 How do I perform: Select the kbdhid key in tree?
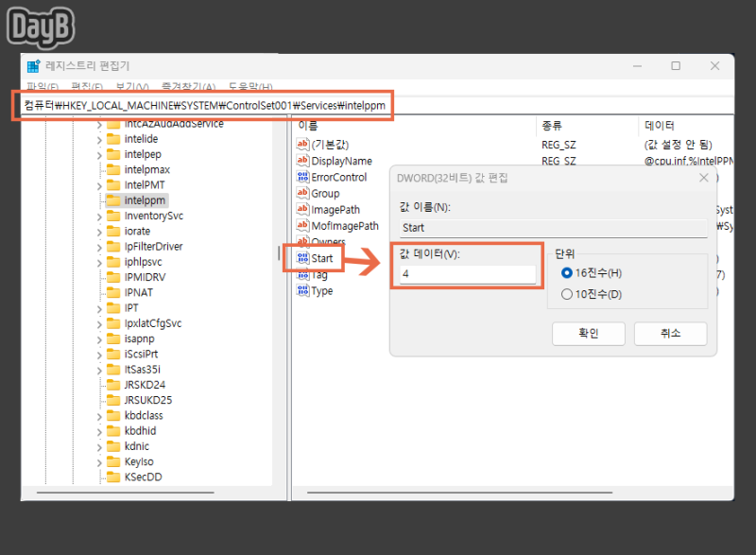[x=140, y=430]
